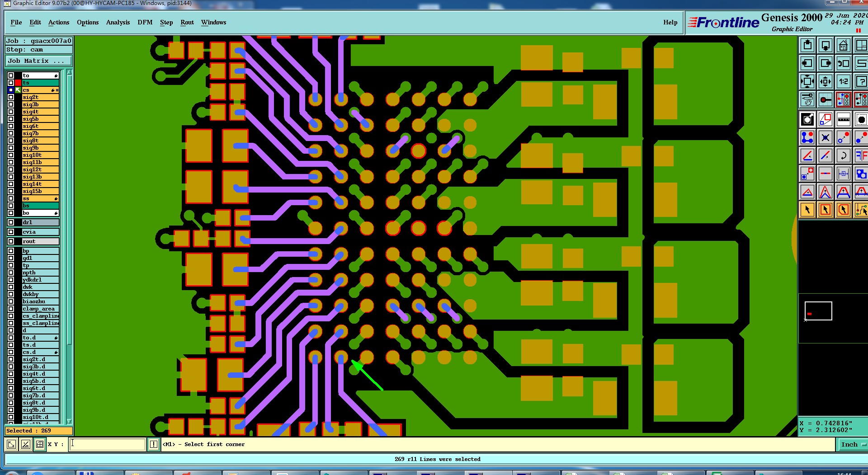Click the pan left arrow icon
Image resolution: width=868 pixels, height=475 pixels.
tap(807, 63)
